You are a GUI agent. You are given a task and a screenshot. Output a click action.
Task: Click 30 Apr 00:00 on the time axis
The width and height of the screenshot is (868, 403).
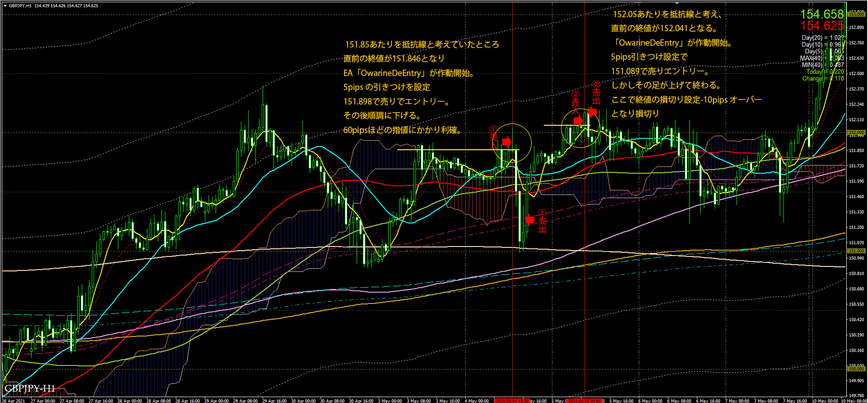click(303, 401)
